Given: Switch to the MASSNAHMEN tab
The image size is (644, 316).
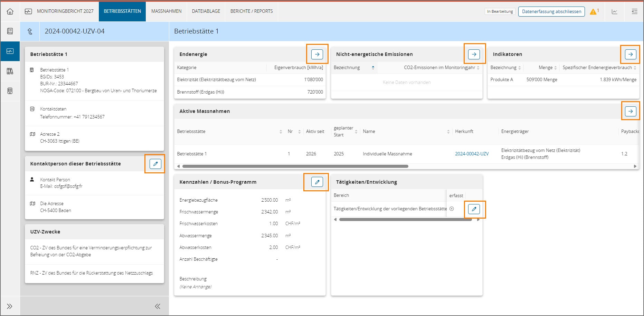Looking at the screenshot, I should pyautogui.click(x=166, y=11).
